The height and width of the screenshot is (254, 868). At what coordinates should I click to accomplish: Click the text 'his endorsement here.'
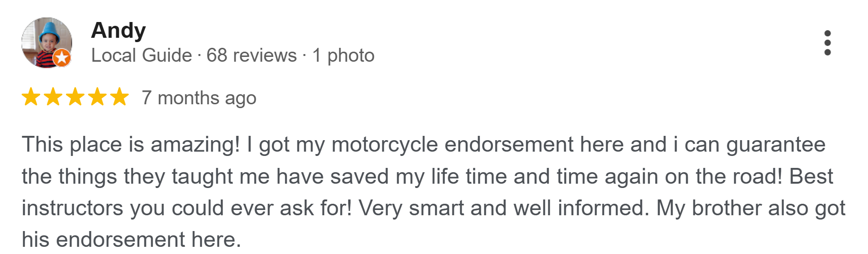[x=131, y=239]
